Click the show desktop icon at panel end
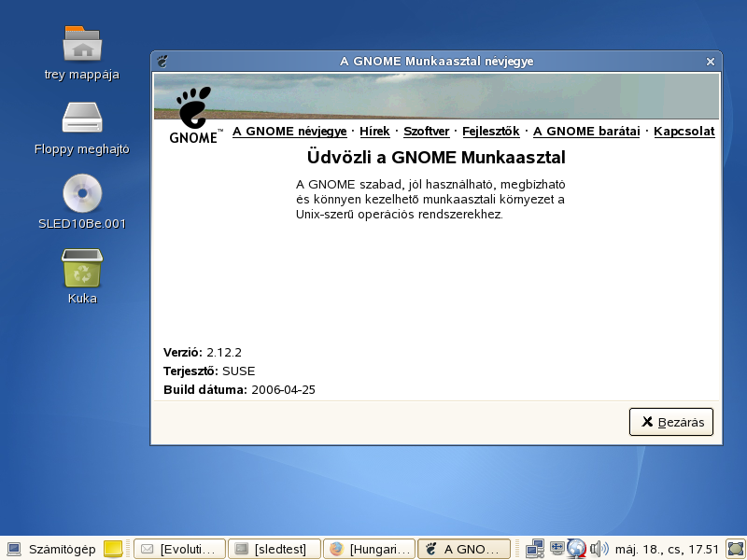This screenshot has height=560, width=747. coord(735,549)
